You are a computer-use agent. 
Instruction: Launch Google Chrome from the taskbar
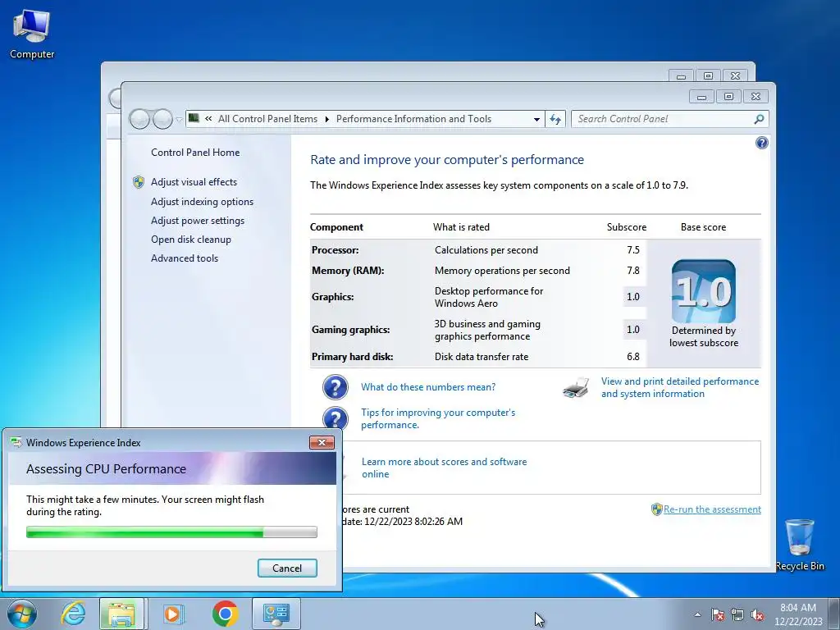(x=225, y=614)
